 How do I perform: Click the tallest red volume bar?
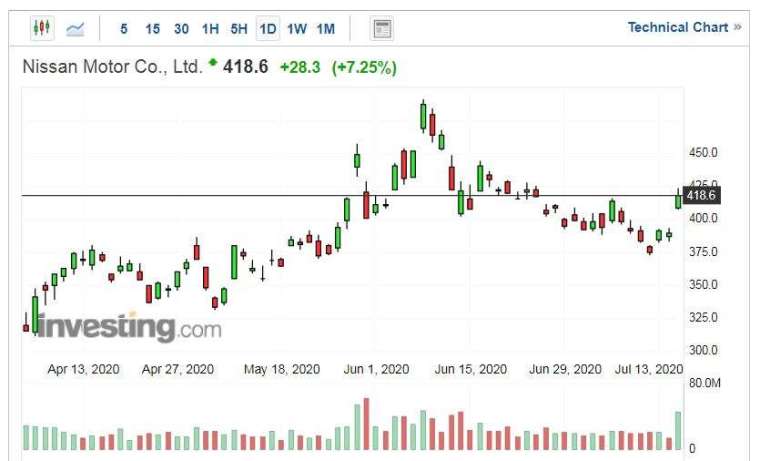[x=366, y=424]
